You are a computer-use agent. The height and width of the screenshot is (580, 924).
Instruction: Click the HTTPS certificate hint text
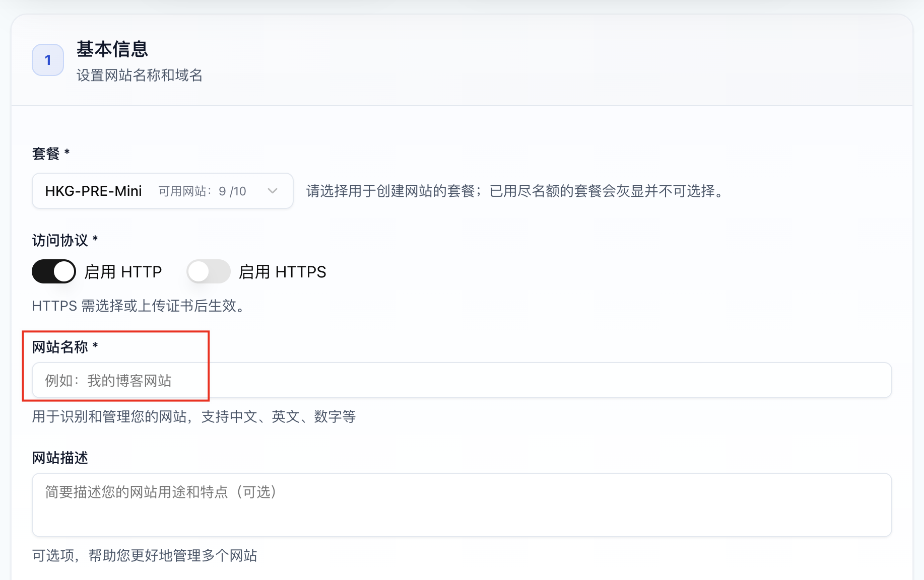coord(139,306)
